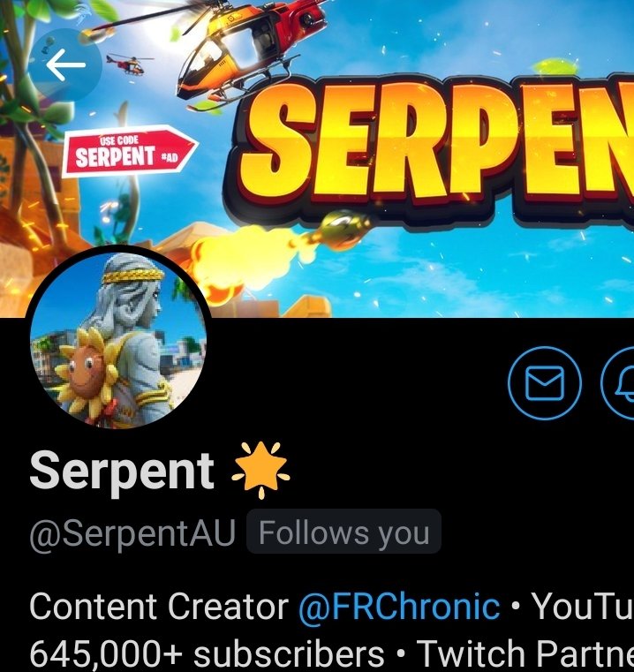Open the header banner image
634x672 pixels.
[x=317, y=159]
